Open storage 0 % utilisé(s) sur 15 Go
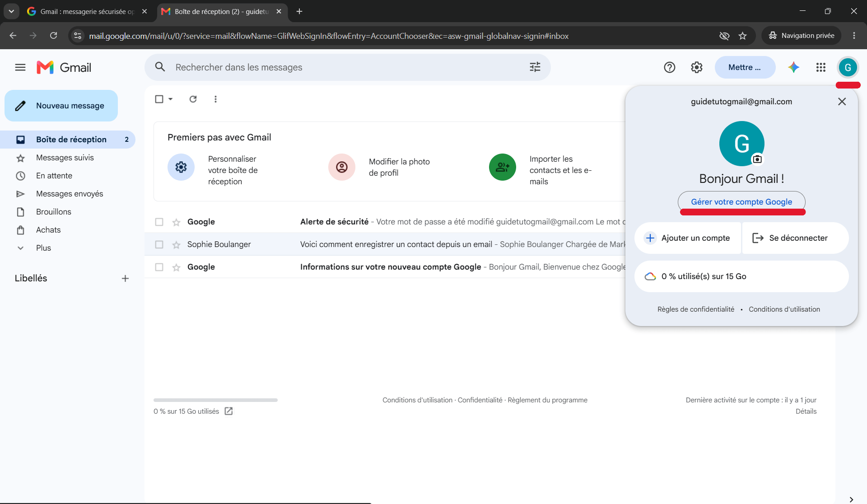This screenshot has width=867, height=504. (x=741, y=276)
